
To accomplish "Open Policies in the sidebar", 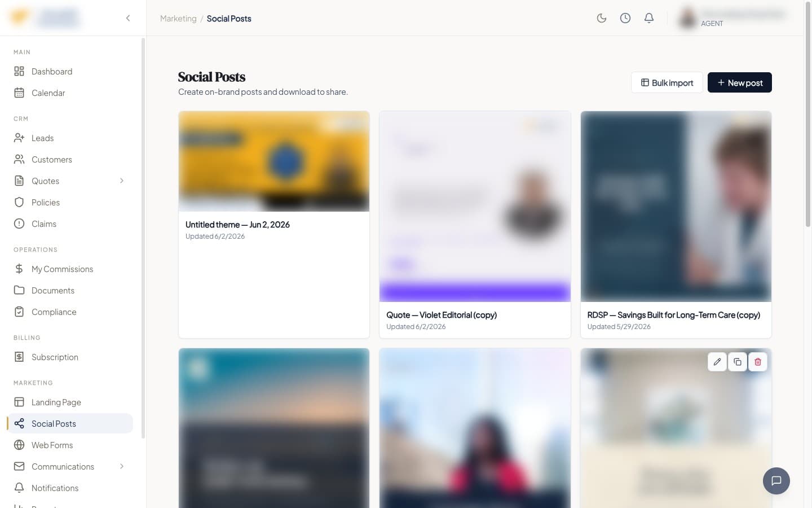I will pos(70,202).
